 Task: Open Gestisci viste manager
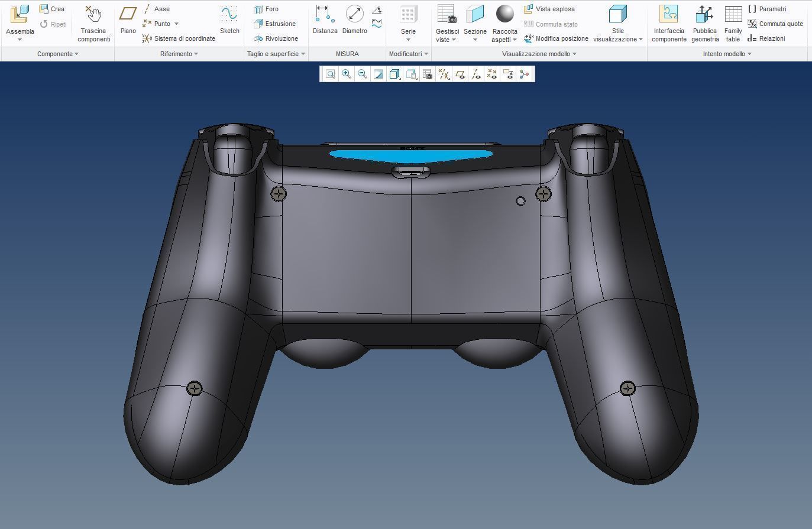tap(447, 24)
